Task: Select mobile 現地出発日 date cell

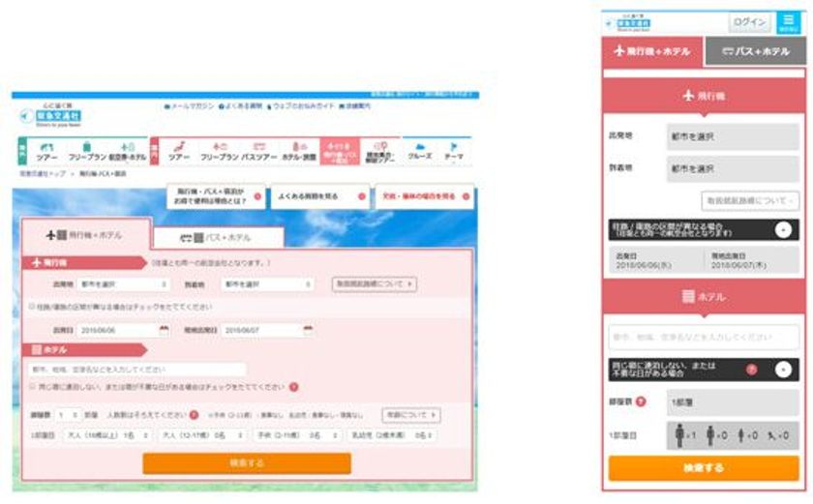Action: [x=752, y=260]
